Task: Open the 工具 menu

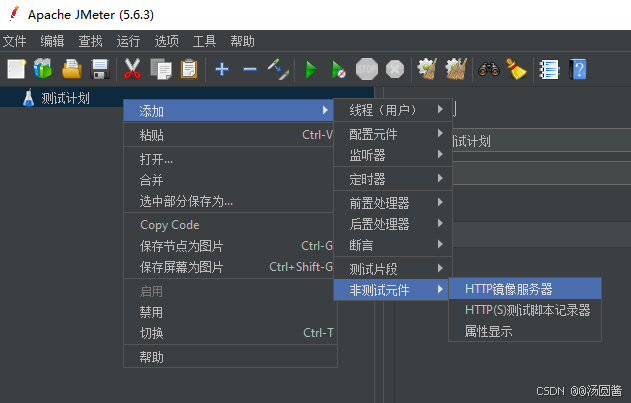Action: tap(204, 41)
